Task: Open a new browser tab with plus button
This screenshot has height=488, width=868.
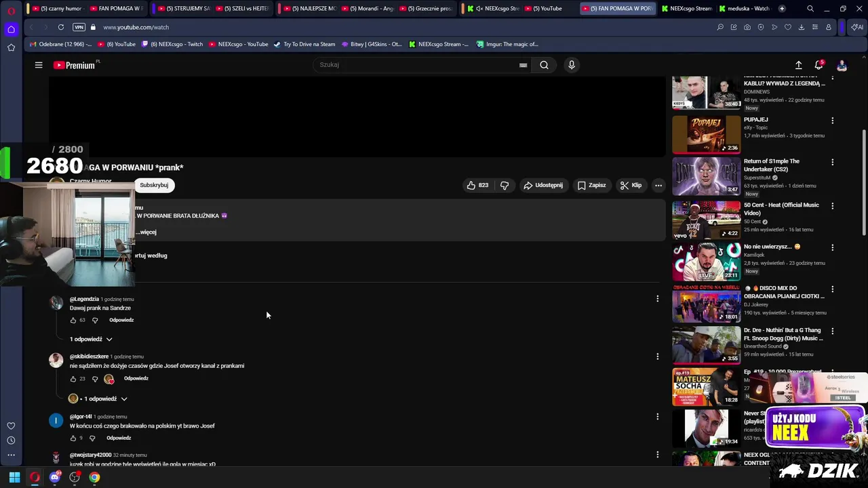Action: 782,9
